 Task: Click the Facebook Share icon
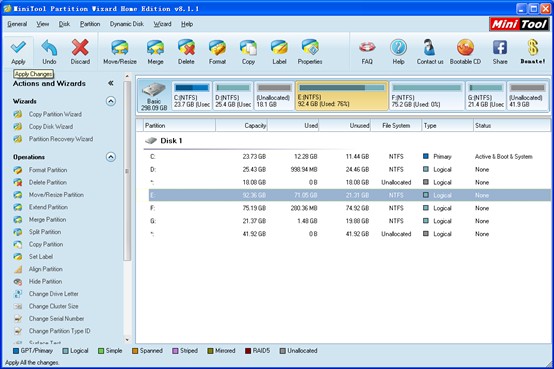tap(500, 47)
